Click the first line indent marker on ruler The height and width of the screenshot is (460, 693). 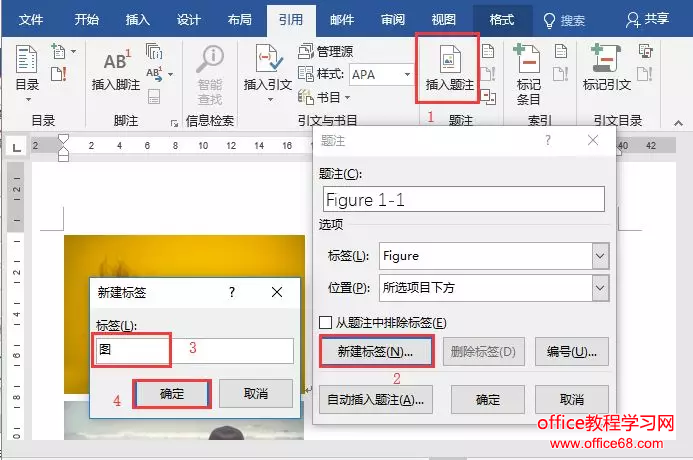tap(63, 140)
